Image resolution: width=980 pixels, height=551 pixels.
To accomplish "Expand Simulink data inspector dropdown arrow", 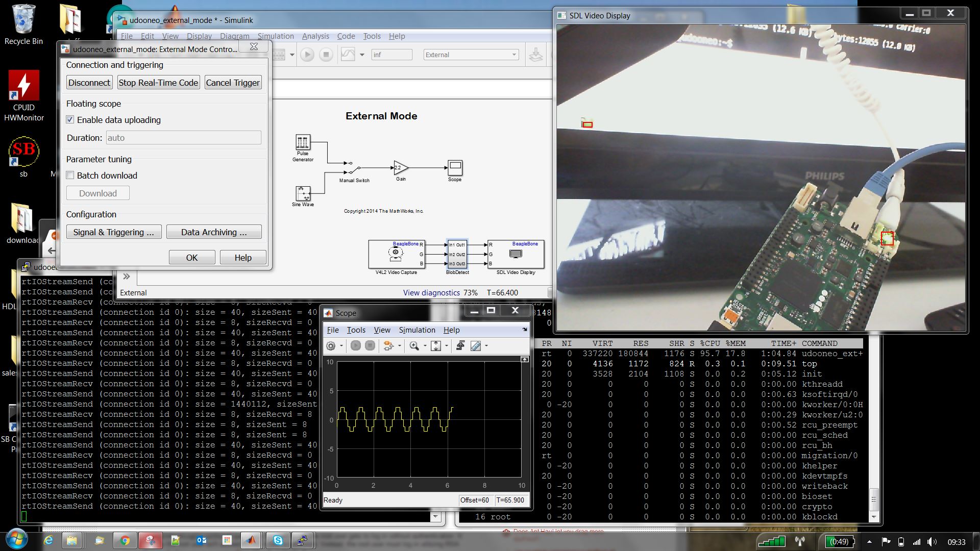I will (362, 55).
